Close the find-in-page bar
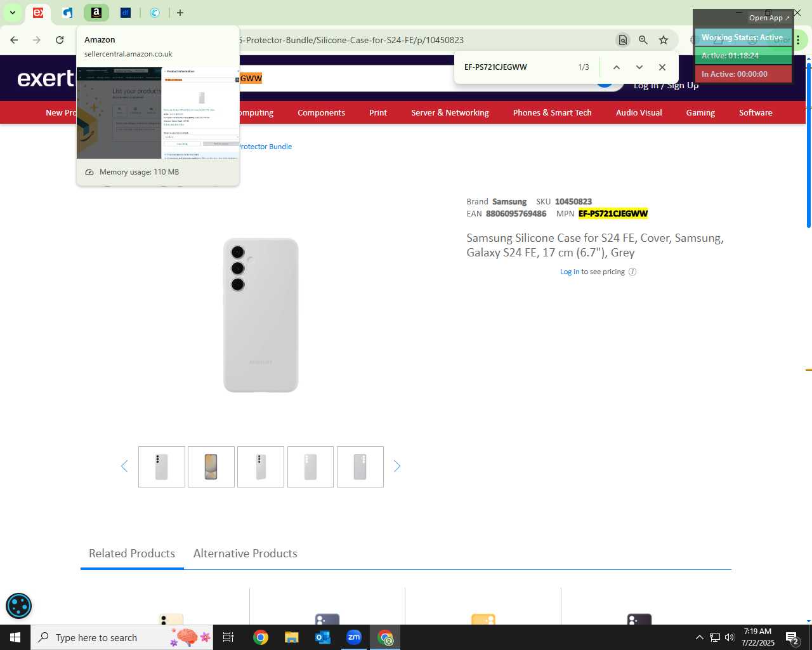Screen dimensions: 812x650 [662, 67]
